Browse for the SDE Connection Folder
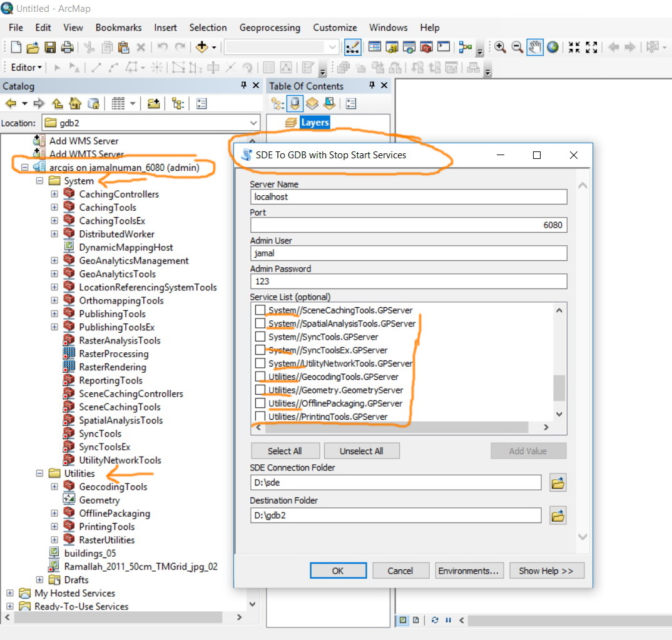Image resolution: width=672 pixels, height=640 pixels. (x=557, y=483)
